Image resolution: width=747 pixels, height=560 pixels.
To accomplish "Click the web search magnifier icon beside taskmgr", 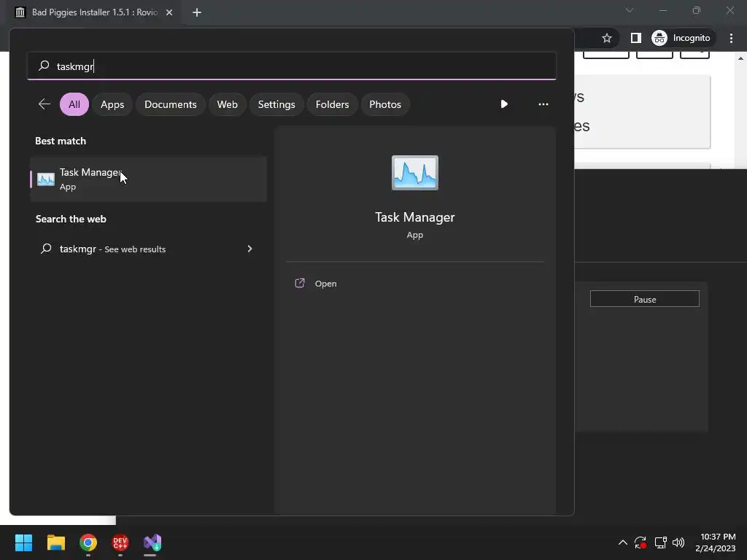I will 46,249.
